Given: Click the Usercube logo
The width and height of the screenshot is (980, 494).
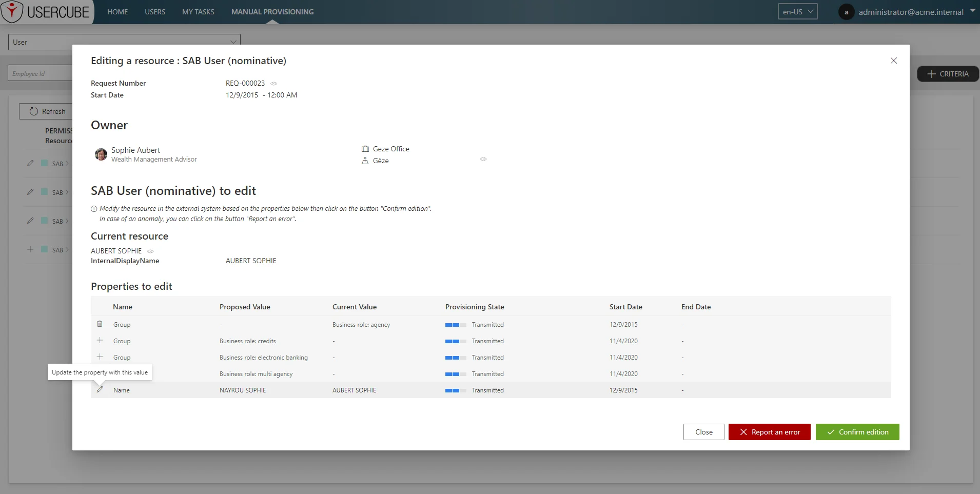Looking at the screenshot, I should point(46,11).
